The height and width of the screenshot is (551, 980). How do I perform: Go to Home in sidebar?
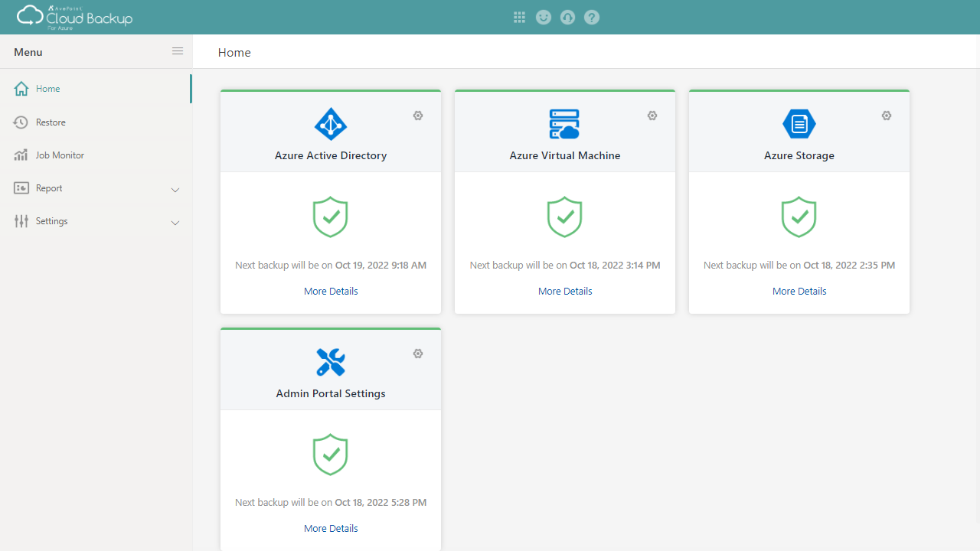coord(96,89)
